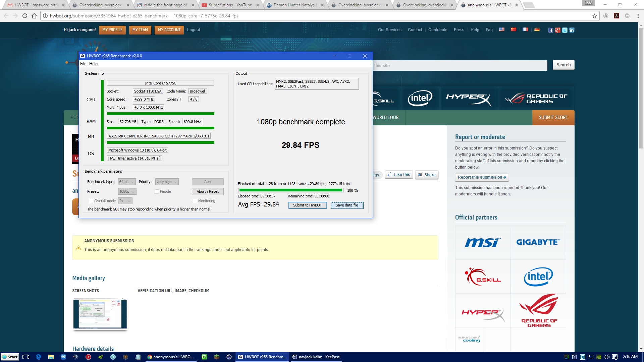Click the MY TEAM button
The width and height of the screenshot is (644, 362).
pyautogui.click(x=140, y=30)
